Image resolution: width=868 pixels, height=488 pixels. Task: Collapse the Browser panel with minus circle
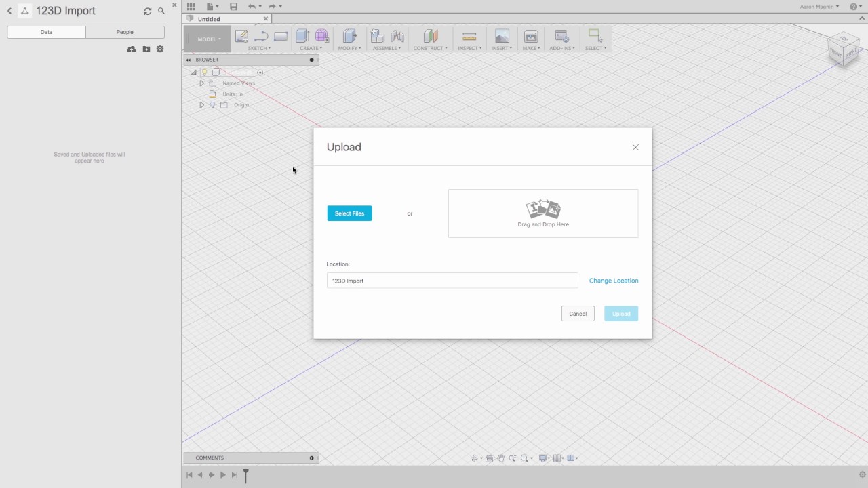[x=312, y=60]
